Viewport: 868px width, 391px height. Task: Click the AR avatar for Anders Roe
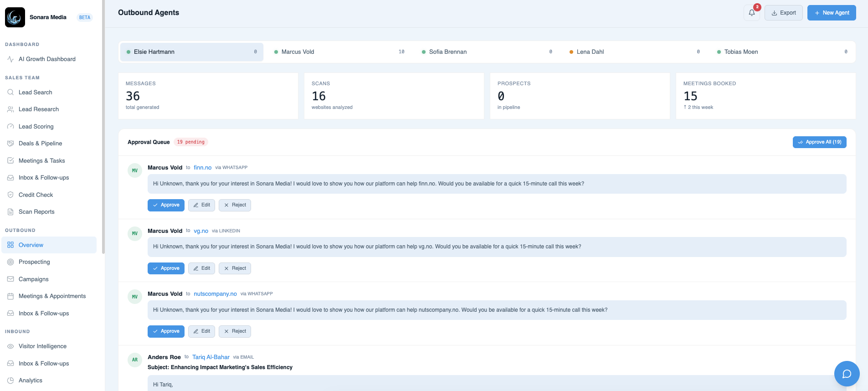click(135, 360)
